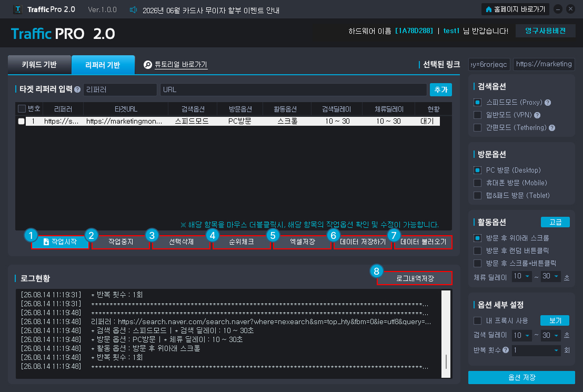Click the speaker announcement icon
The height and width of the screenshot is (392, 583).
click(x=133, y=9)
